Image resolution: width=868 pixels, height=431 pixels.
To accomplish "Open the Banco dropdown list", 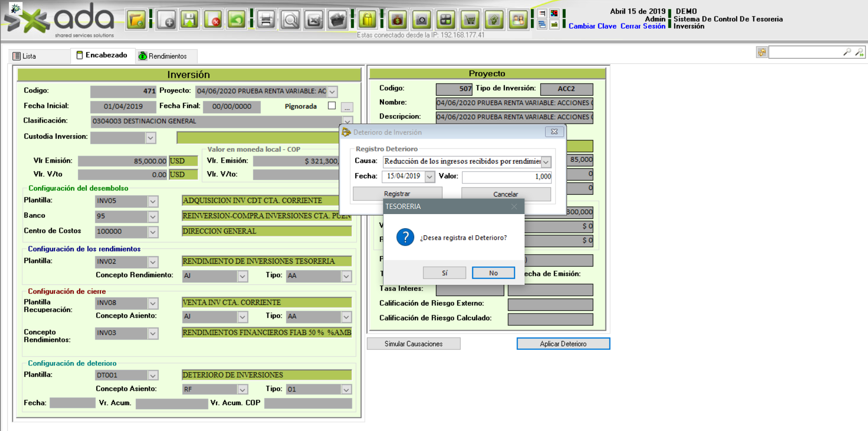I will pos(153,216).
